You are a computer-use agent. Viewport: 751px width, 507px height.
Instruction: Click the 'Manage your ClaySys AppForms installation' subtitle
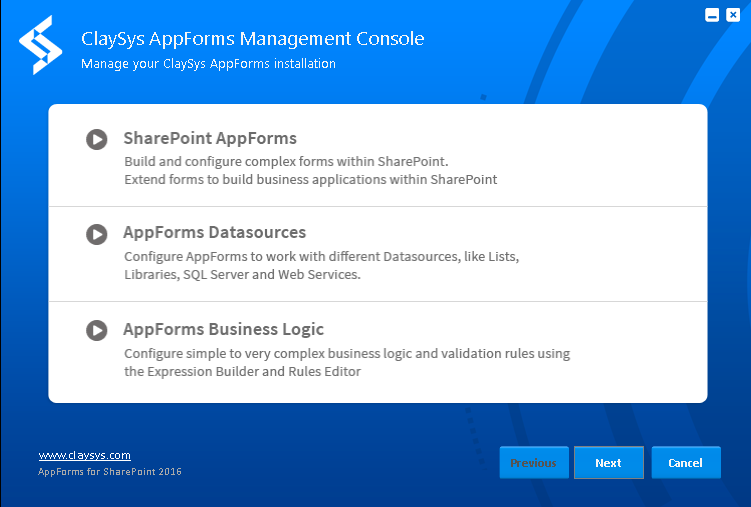pos(208,64)
